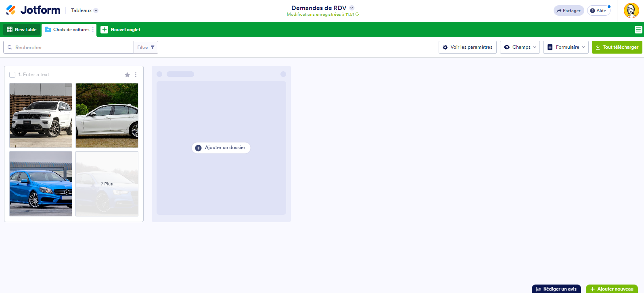Viewport: 644px width, 293px height.
Task: Open the tab list menu icon
Action: 638,29
